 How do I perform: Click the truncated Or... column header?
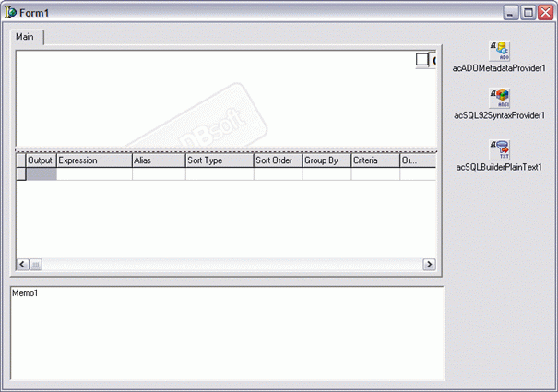(418, 160)
